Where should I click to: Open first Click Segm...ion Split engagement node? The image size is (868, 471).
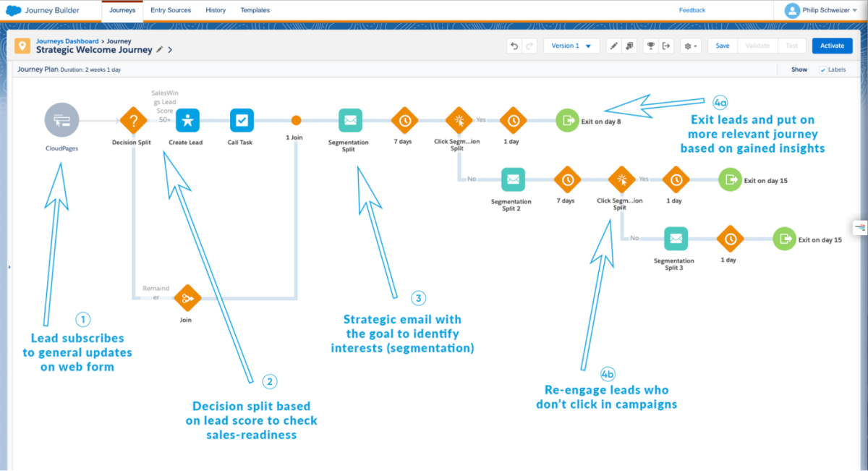458,120
